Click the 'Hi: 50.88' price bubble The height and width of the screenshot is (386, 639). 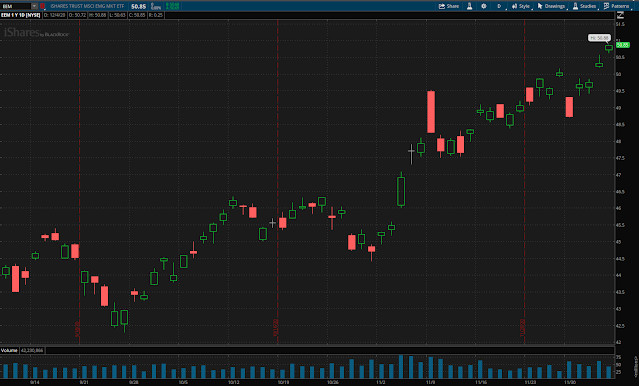pyautogui.click(x=599, y=38)
